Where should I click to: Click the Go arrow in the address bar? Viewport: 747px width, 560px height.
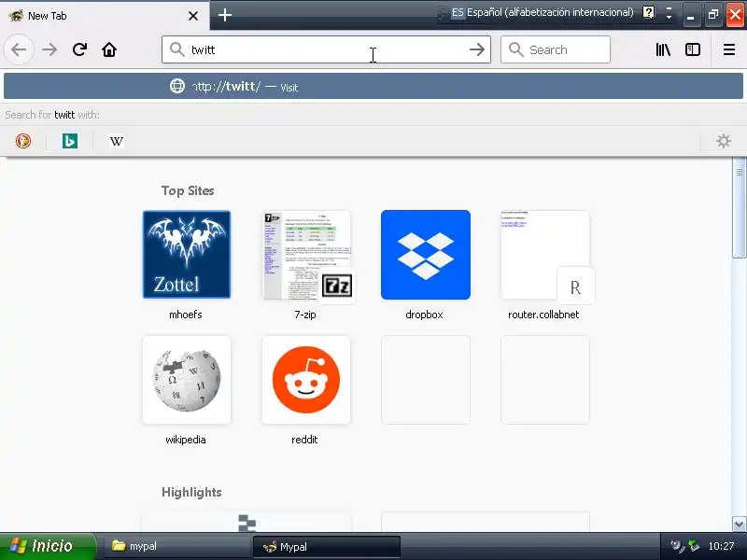click(476, 49)
